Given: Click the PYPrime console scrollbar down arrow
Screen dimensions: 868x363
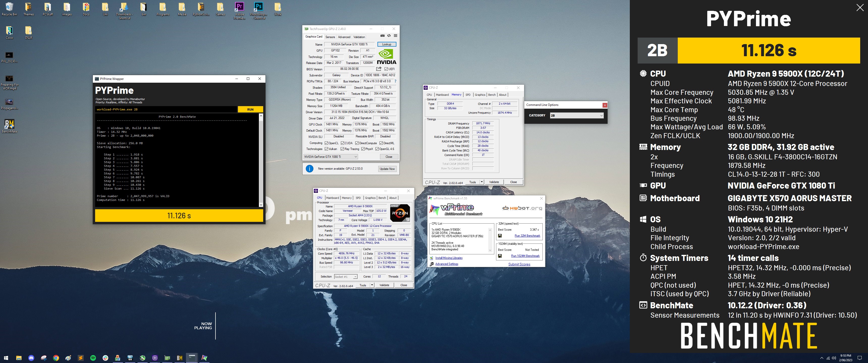Looking at the screenshot, I should point(261,205).
